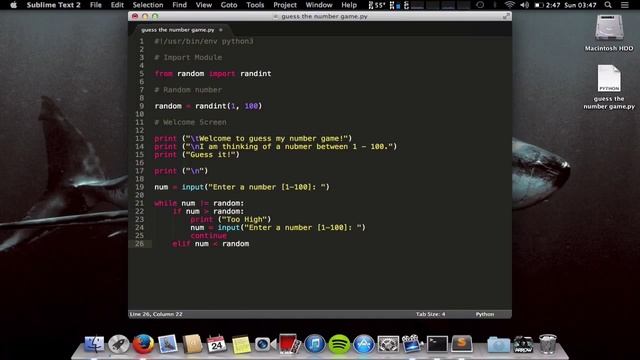The height and width of the screenshot is (360, 640).
Task: Click the '# Welcome Screen' comment line
Action: [x=190, y=122]
